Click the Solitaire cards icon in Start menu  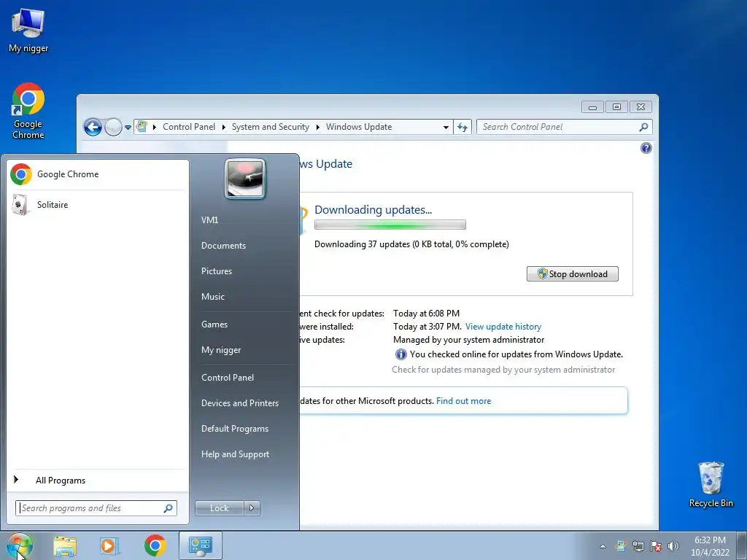click(20, 205)
